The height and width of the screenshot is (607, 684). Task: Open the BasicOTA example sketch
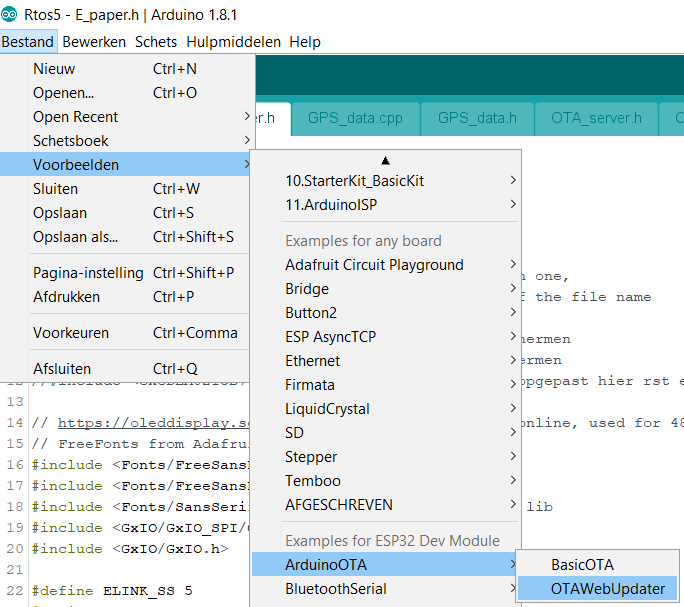[585, 564]
